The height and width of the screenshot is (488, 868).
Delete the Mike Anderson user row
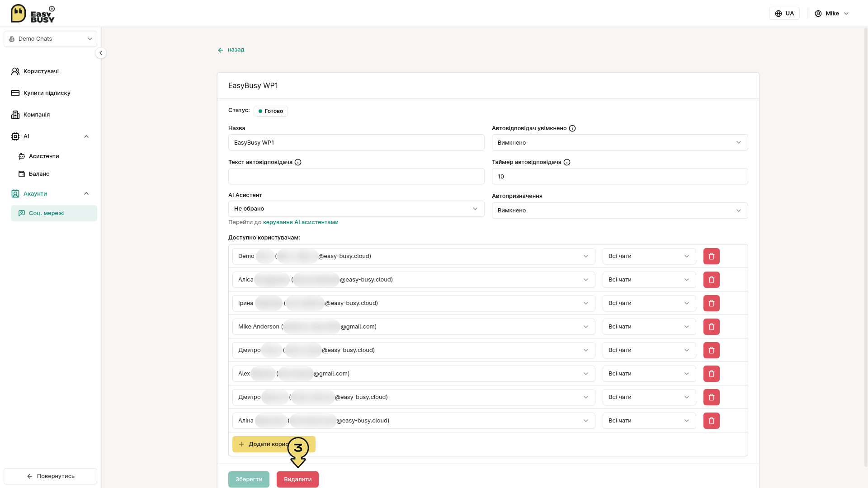click(712, 327)
